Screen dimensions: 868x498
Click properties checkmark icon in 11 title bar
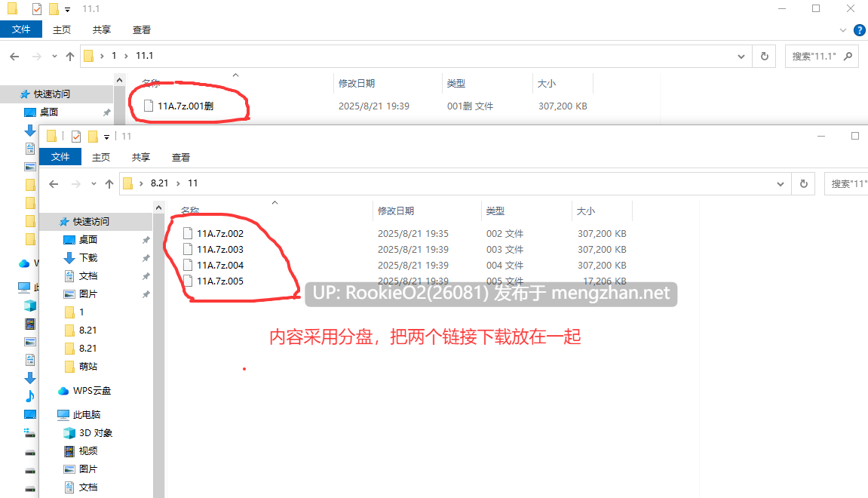click(76, 137)
